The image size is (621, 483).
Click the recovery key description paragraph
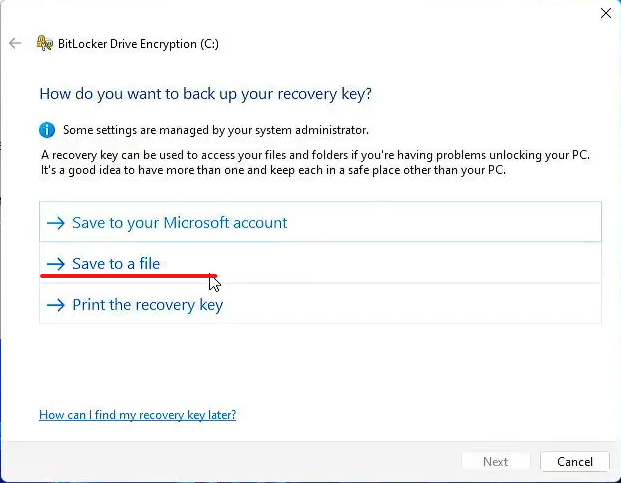(315, 162)
